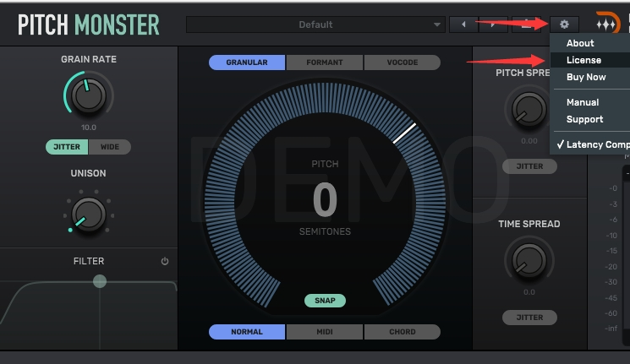Toggle the Latency Comp menu option

593,144
